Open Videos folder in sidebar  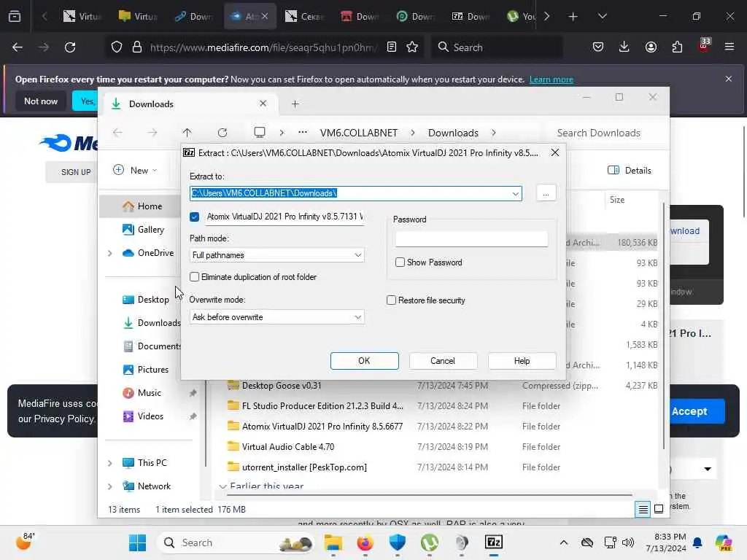point(144,416)
